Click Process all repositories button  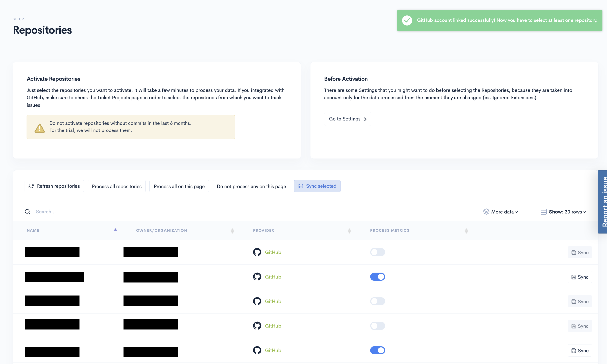pyautogui.click(x=116, y=186)
